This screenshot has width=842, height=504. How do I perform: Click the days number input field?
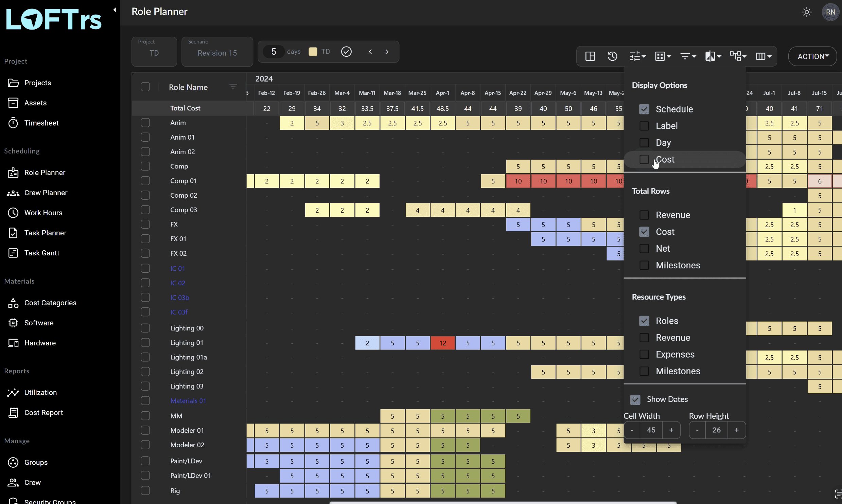(x=274, y=52)
